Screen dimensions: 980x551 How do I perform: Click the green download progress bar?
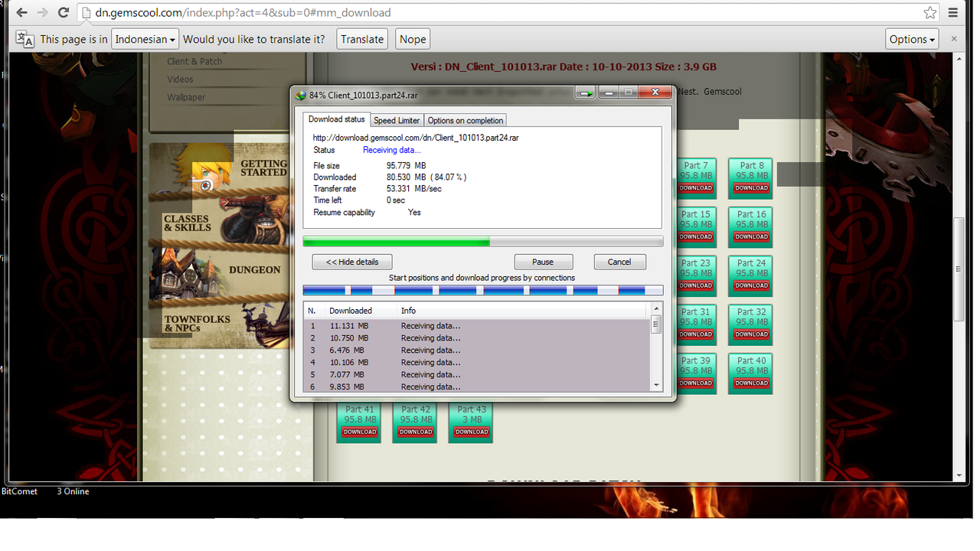(x=483, y=242)
